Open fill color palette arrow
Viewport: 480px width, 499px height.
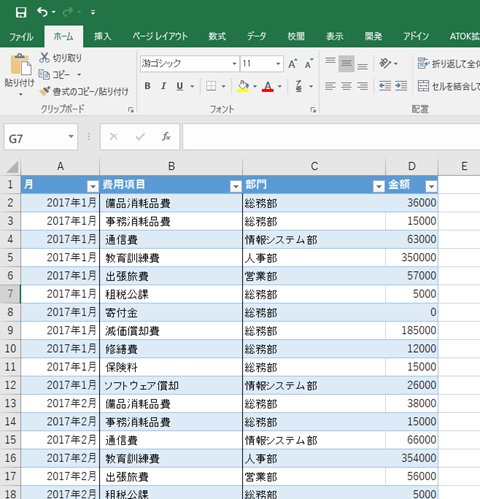pos(255,86)
